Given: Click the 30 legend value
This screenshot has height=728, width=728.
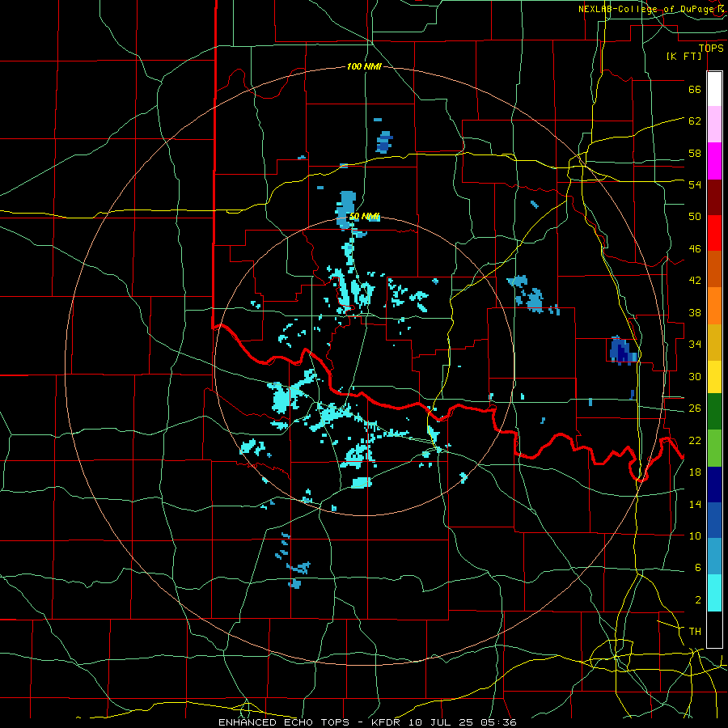Looking at the screenshot, I should tap(695, 376).
